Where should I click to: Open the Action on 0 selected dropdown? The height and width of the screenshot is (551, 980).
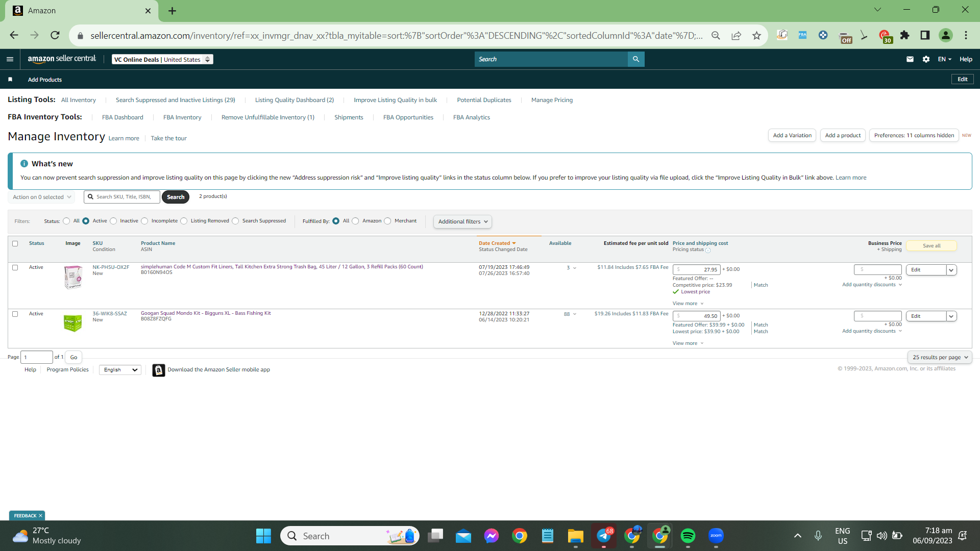(42, 197)
